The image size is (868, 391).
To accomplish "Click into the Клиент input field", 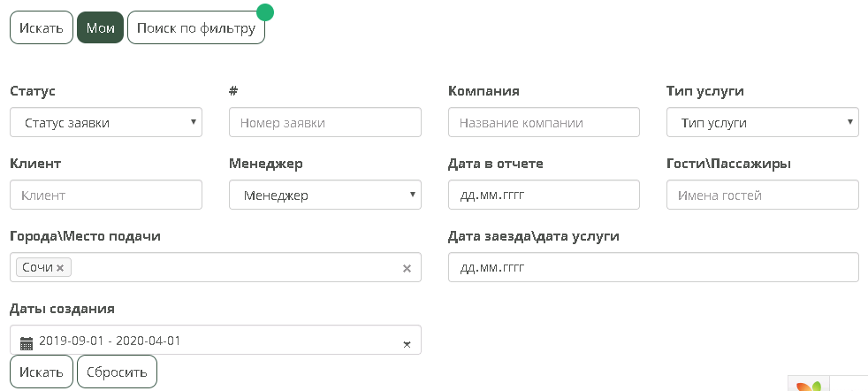I will click(106, 195).
